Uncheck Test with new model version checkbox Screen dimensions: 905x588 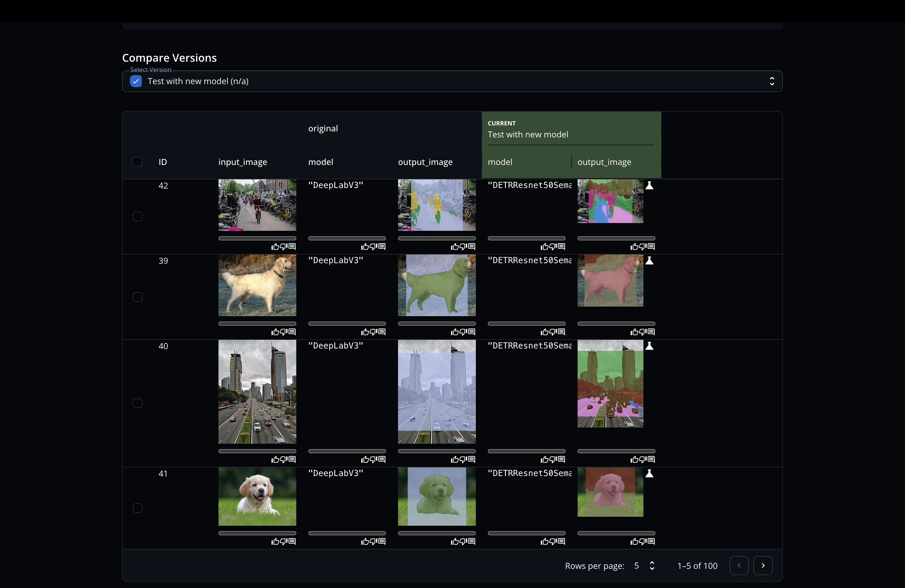tap(136, 81)
